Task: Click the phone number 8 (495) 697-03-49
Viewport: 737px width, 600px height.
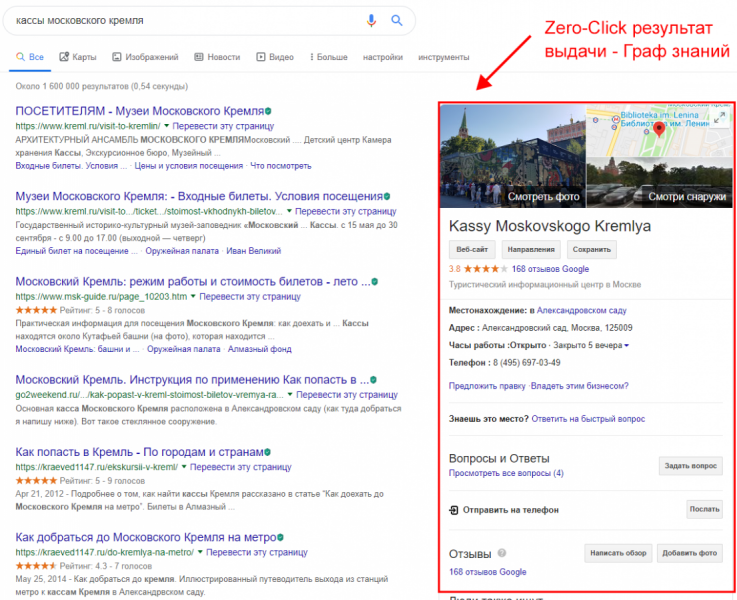Action: [526, 363]
